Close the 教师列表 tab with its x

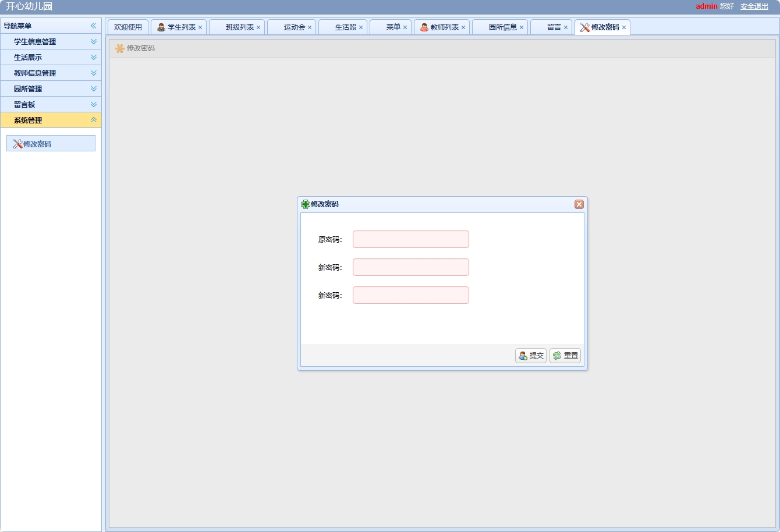point(463,27)
